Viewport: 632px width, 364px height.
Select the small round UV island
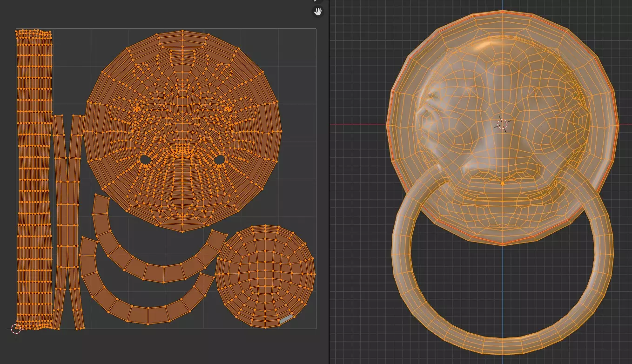(x=265, y=276)
